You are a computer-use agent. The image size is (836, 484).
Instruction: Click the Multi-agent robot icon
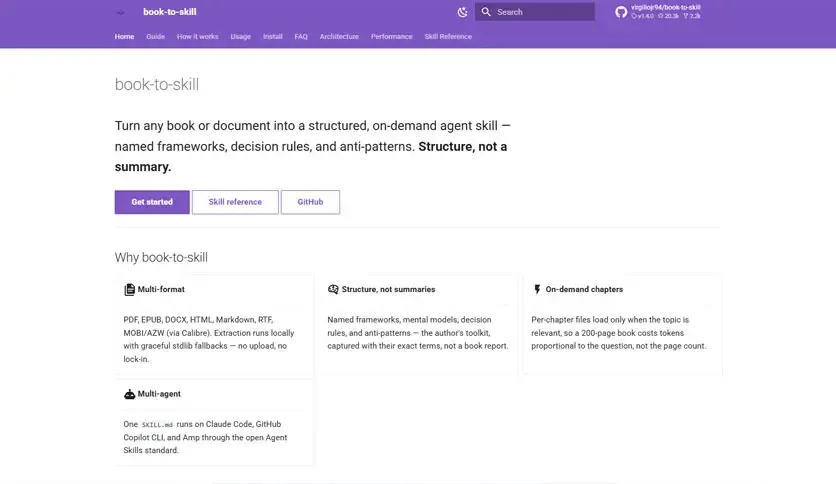click(x=129, y=394)
